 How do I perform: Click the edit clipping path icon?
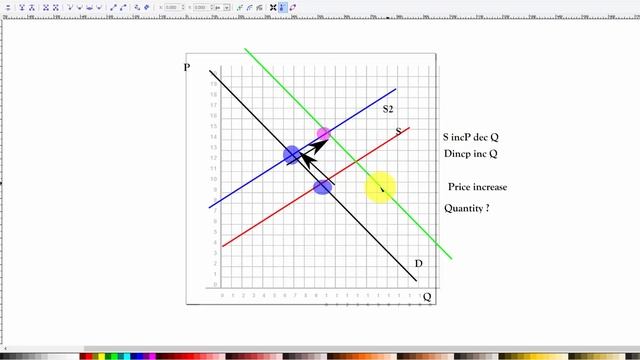click(x=240, y=7)
